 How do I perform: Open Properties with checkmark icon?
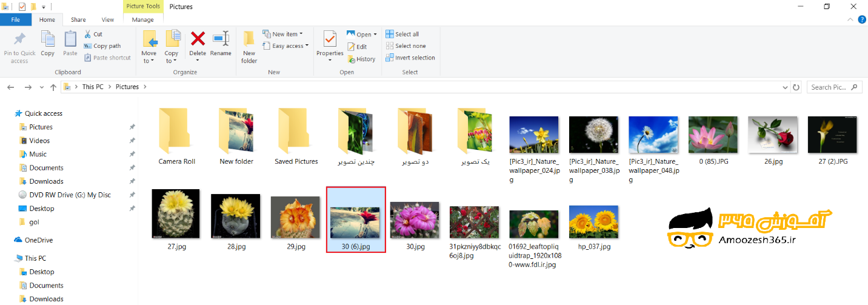[x=330, y=39]
